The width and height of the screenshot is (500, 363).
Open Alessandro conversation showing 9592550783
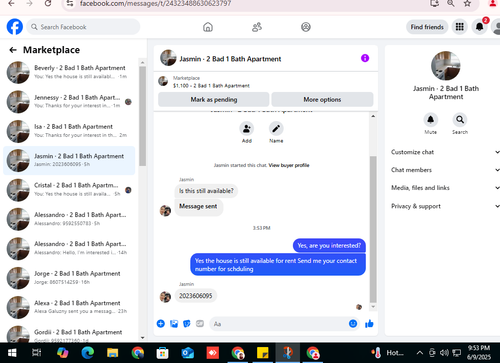69,219
